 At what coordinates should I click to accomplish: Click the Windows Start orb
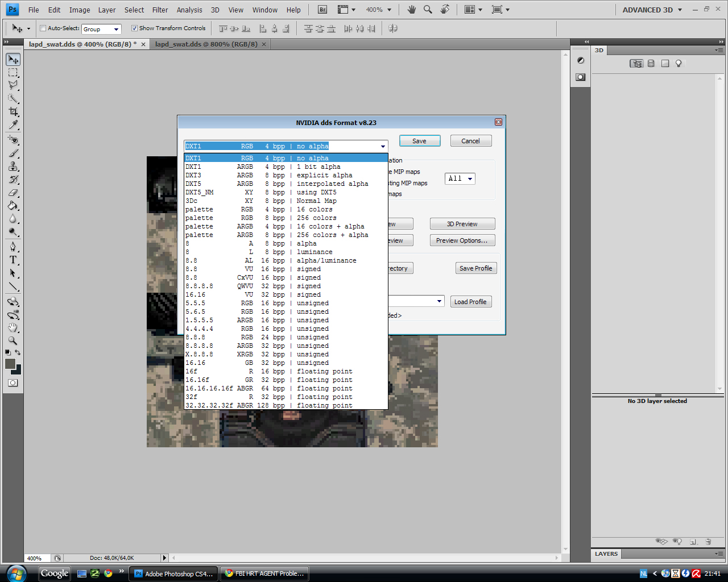coord(16,573)
